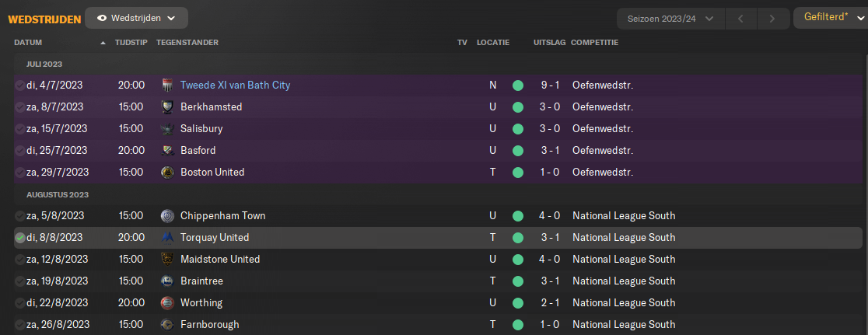
Task: Click the Boston United club crest
Action: [167, 172]
